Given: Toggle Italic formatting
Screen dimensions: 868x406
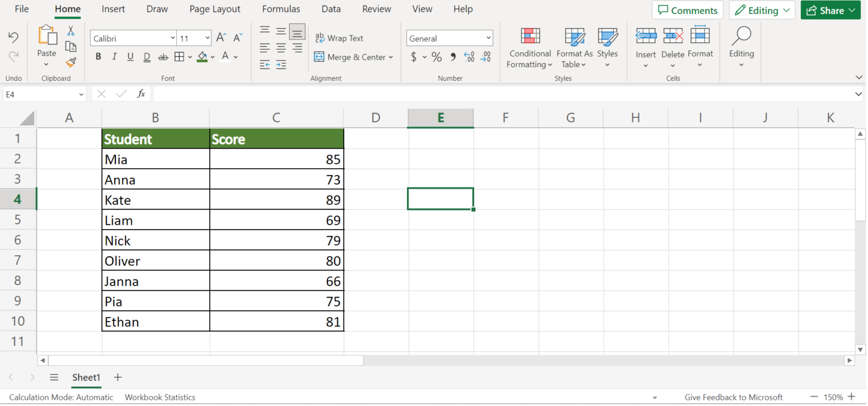Looking at the screenshot, I should point(114,57).
